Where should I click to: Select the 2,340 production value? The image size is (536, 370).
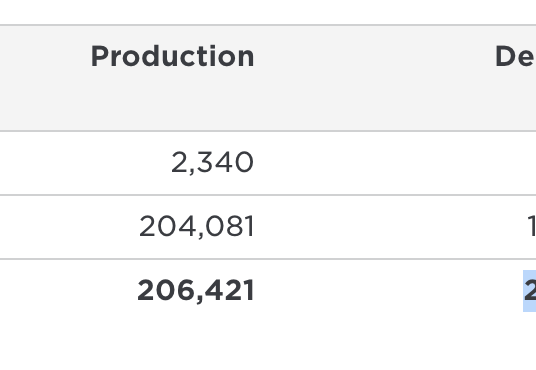(x=212, y=162)
